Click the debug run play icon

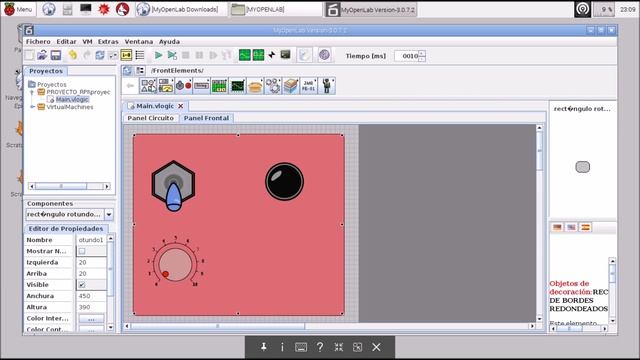pos(172,55)
